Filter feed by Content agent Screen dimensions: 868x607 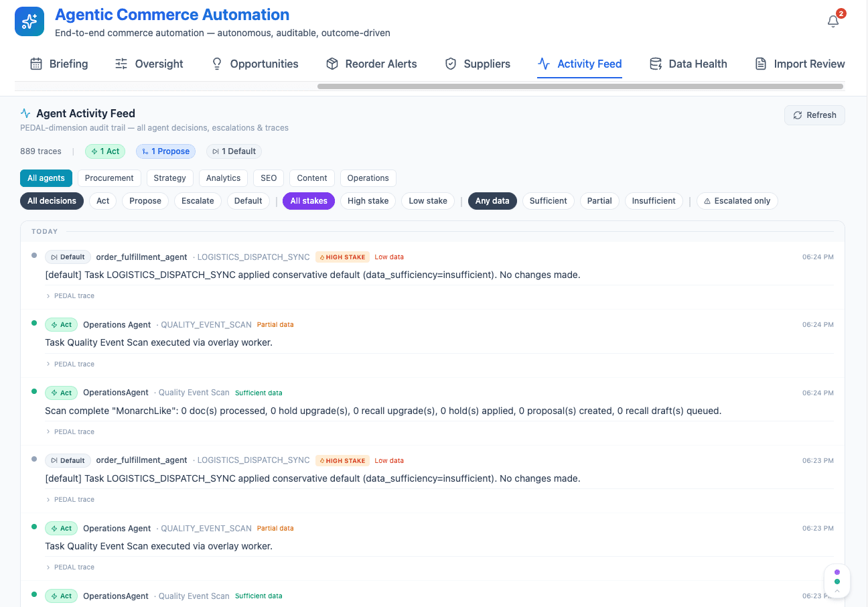[x=312, y=178]
